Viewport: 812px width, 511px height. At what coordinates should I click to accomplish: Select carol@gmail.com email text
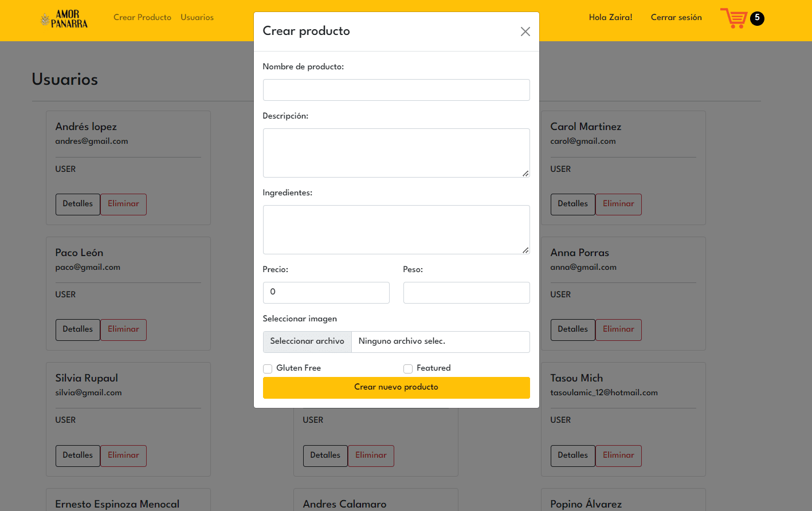coord(583,141)
